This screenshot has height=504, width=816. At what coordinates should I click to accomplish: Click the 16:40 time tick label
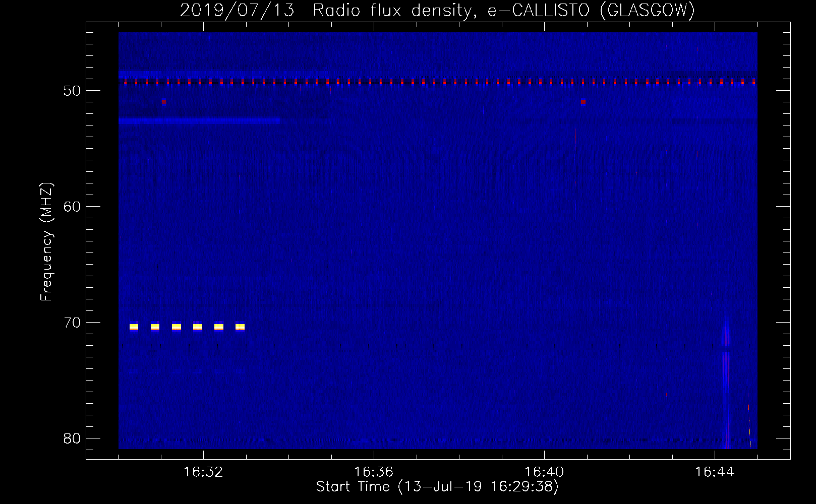[x=544, y=472]
